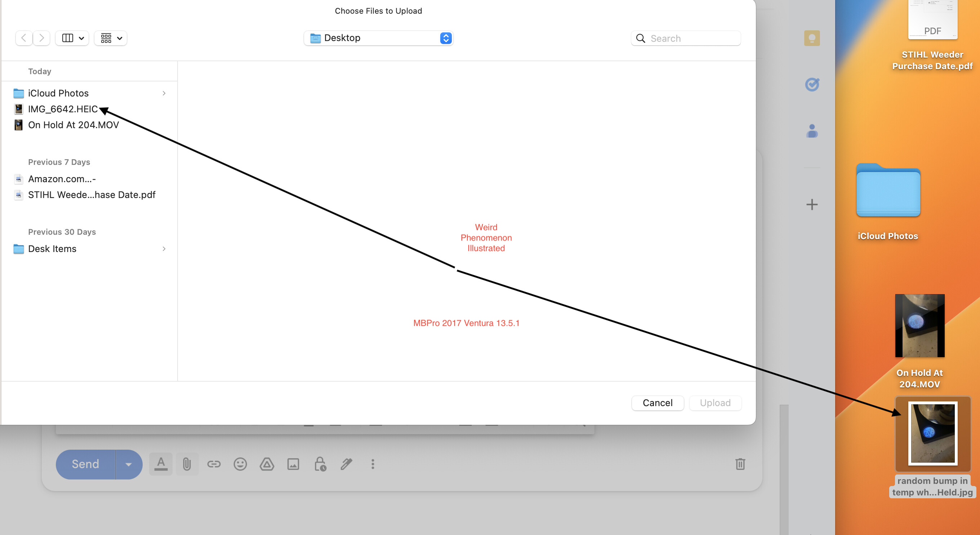Open the group-by grid options dropdown

[x=111, y=38]
